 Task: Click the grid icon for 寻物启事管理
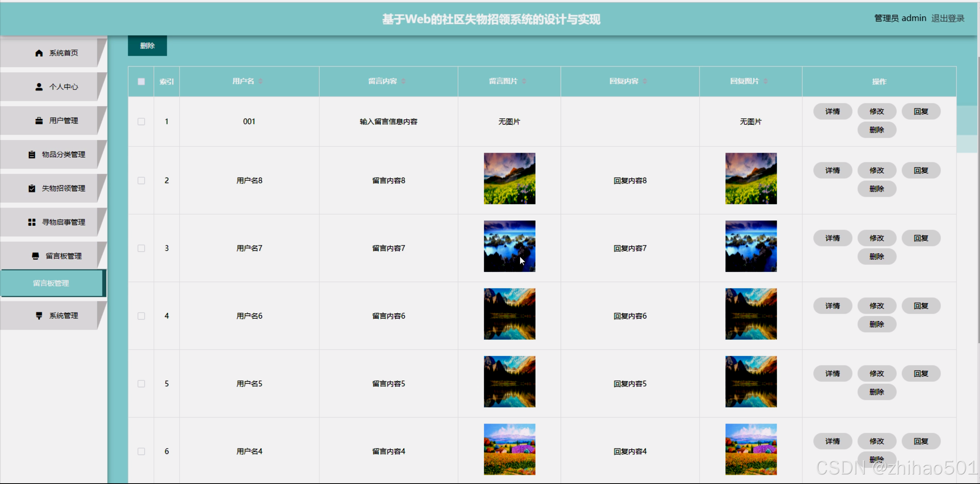pyautogui.click(x=32, y=222)
